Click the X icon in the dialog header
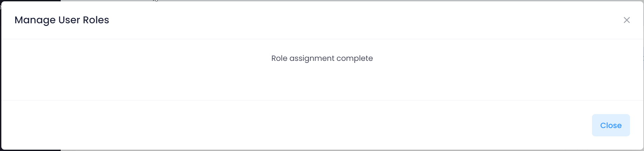This screenshot has width=644, height=151. coord(627,20)
